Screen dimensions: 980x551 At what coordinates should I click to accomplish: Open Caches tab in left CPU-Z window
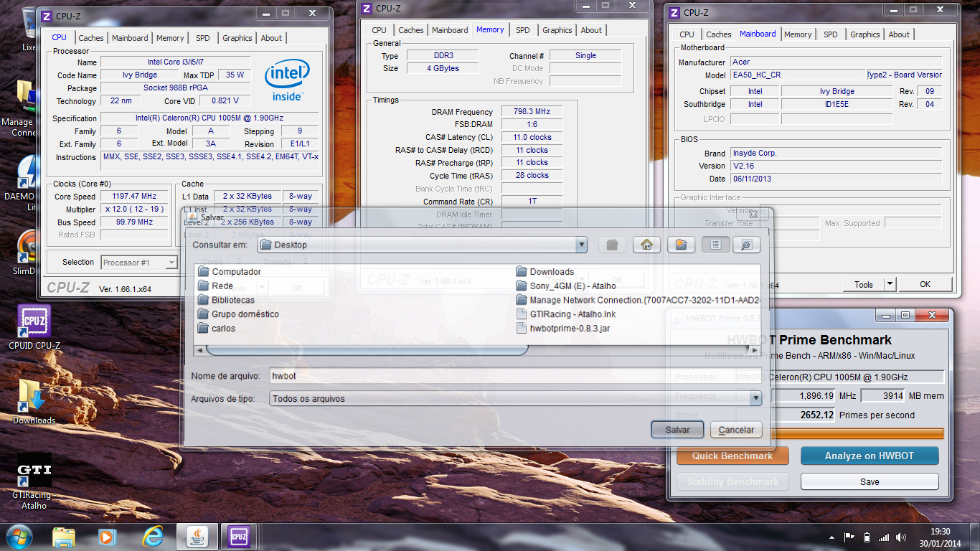(x=91, y=38)
